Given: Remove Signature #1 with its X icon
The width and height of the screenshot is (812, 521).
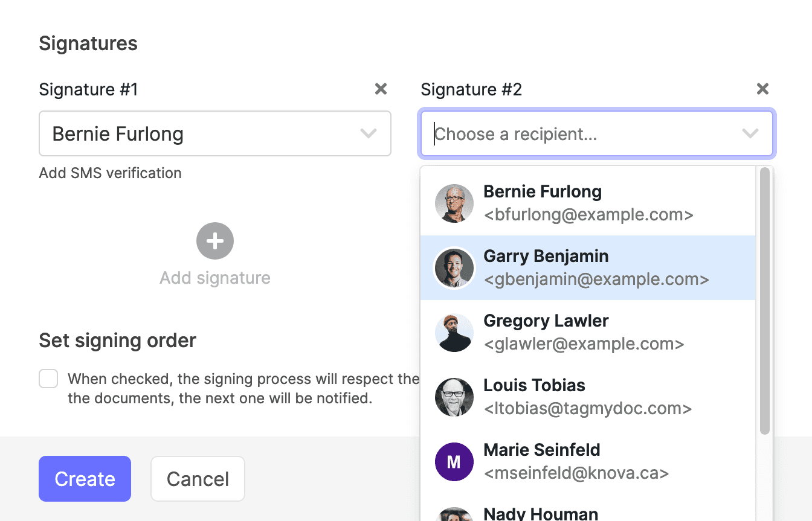Looking at the screenshot, I should click(381, 89).
